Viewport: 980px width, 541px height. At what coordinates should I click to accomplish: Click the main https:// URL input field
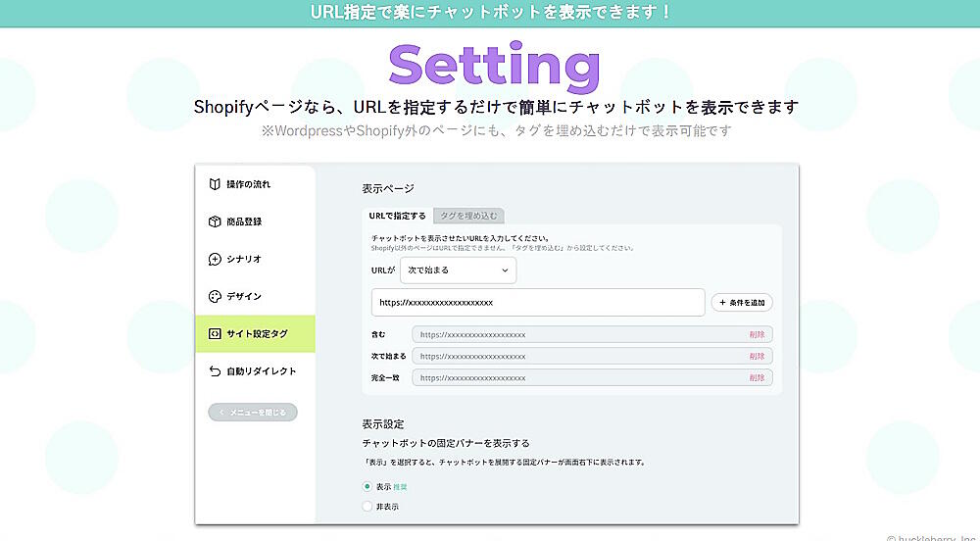537,302
